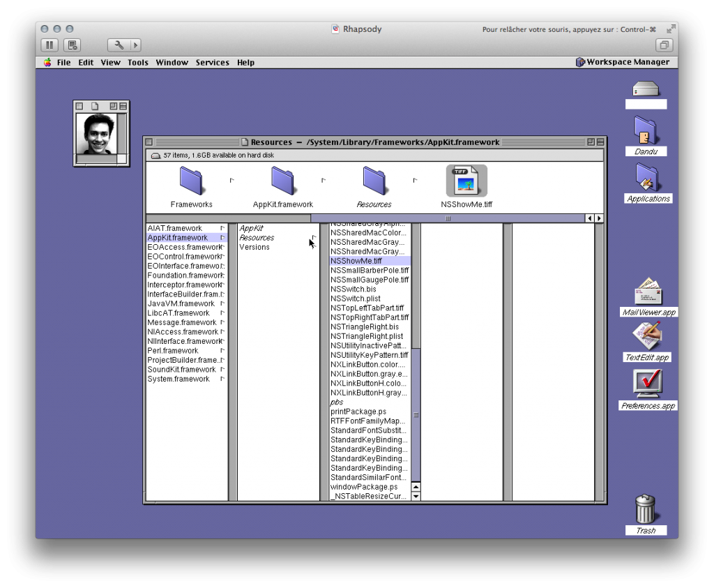Select AIAT.framework in the list
The width and height of the screenshot is (714, 588).
[187, 228]
